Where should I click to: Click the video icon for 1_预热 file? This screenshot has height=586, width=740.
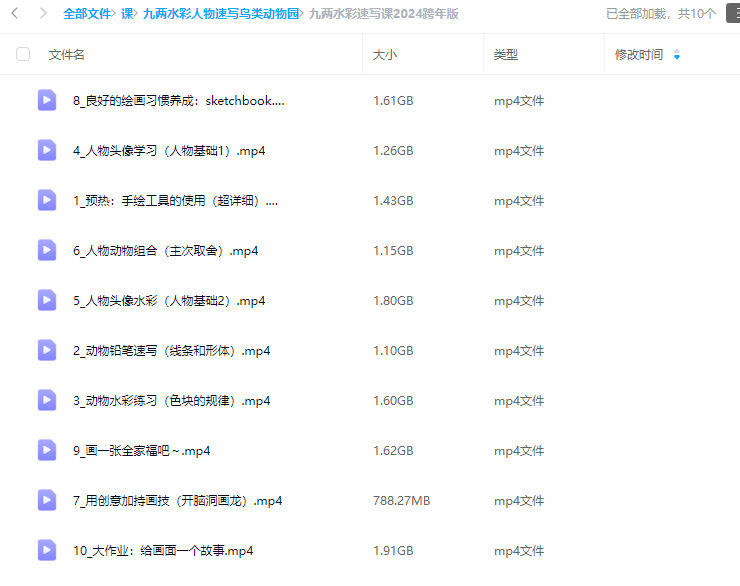47,200
